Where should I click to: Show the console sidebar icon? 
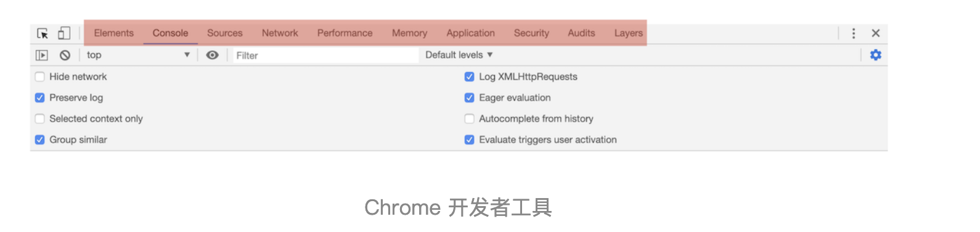pos(42,55)
